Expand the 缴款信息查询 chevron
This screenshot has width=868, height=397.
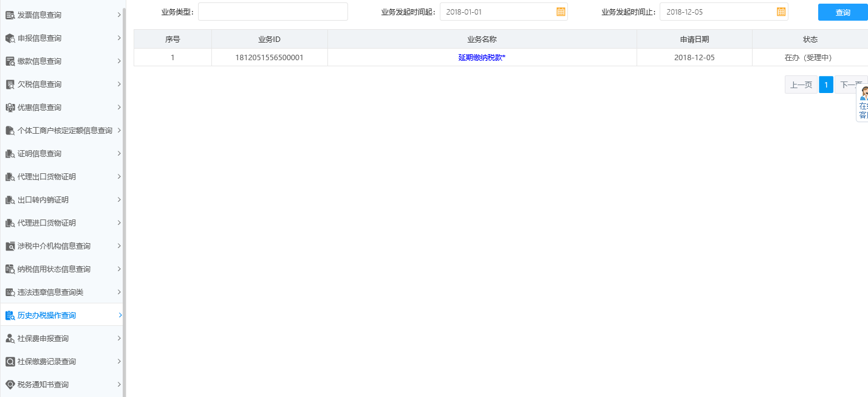[x=119, y=61]
